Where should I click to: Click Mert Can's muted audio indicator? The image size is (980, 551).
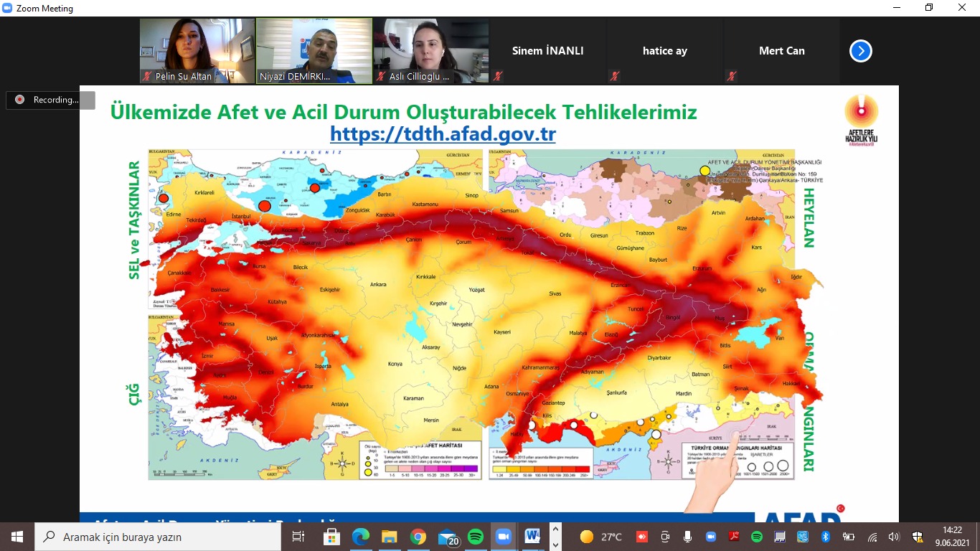(730, 75)
